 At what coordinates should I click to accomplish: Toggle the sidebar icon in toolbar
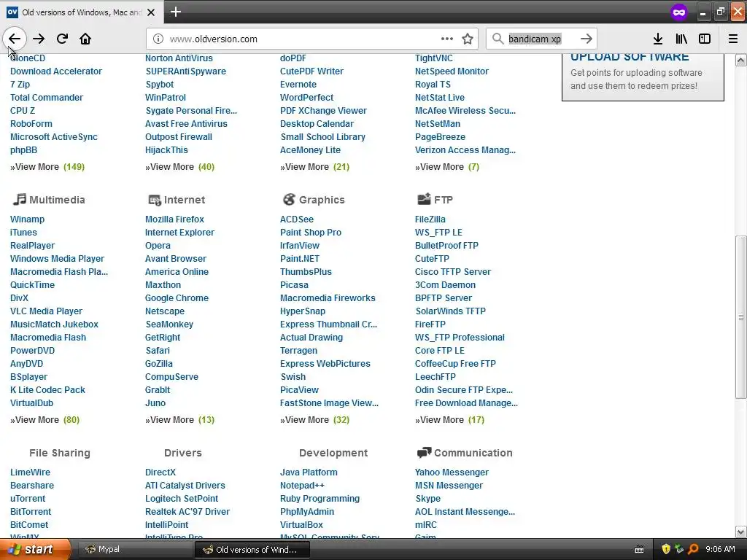pyautogui.click(x=705, y=39)
